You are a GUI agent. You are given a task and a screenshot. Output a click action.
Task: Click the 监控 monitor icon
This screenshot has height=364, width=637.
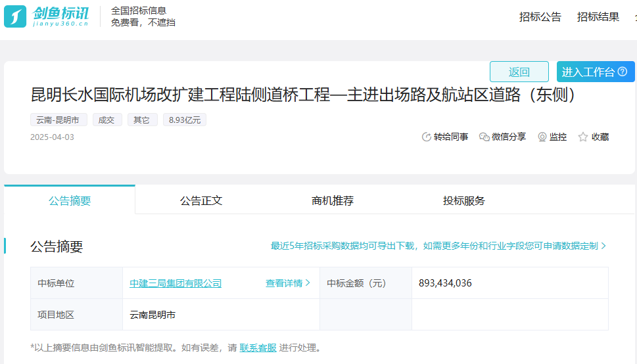click(x=542, y=137)
